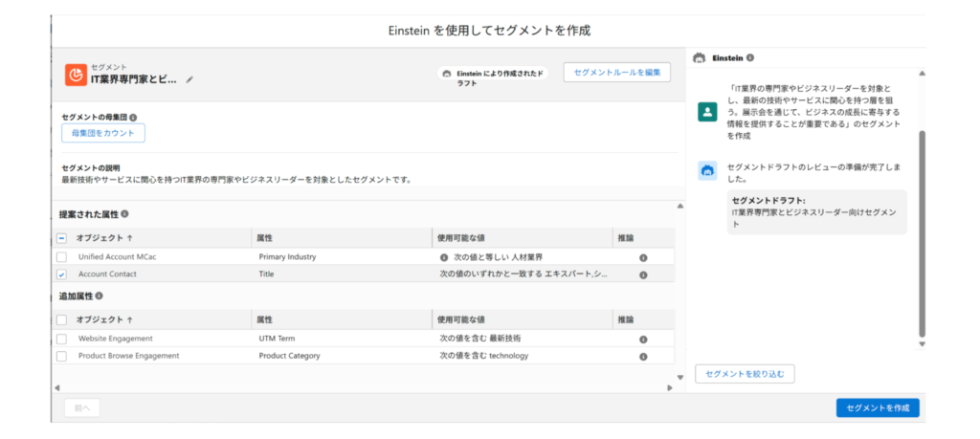Screen dimensions: 980x439
Task: Check the Website Engagement row
Action: point(61,339)
